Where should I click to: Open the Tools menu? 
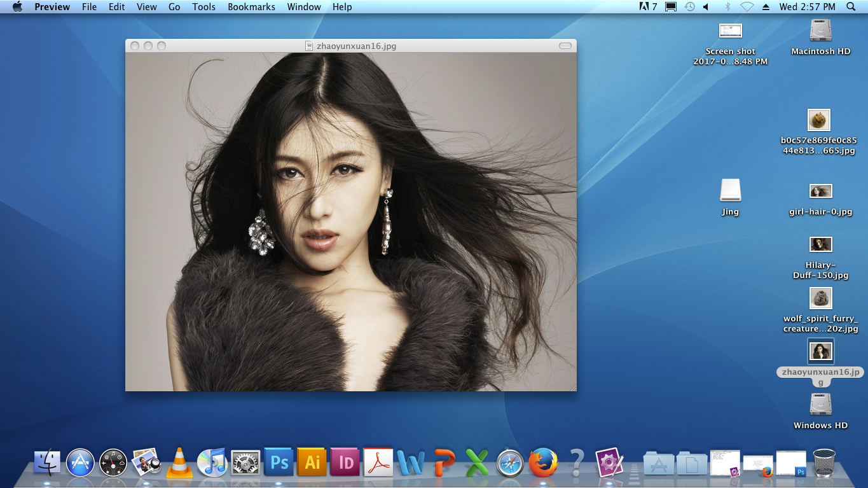point(203,7)
